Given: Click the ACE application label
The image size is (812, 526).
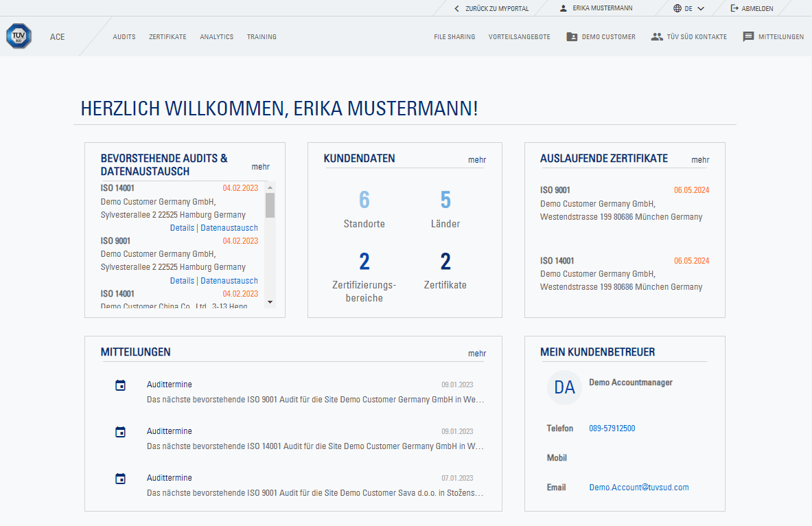Looking at the screenshot, I should (x=58, y=37).
